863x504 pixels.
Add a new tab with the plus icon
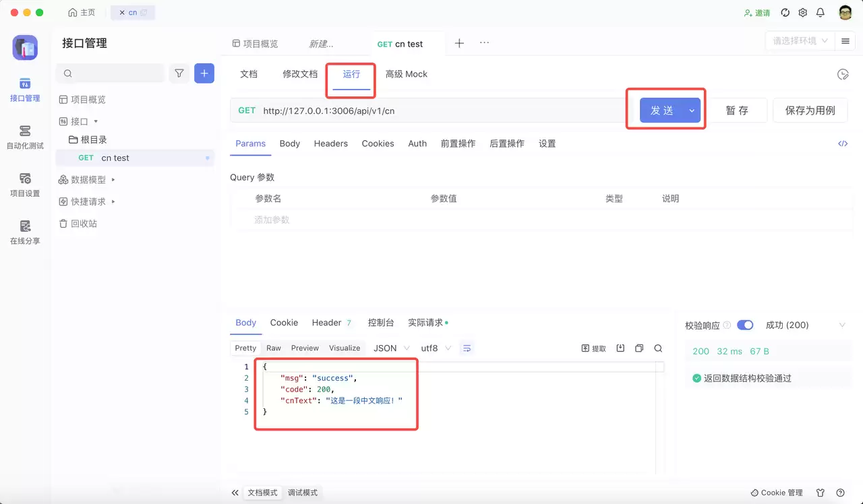[459, 43]
